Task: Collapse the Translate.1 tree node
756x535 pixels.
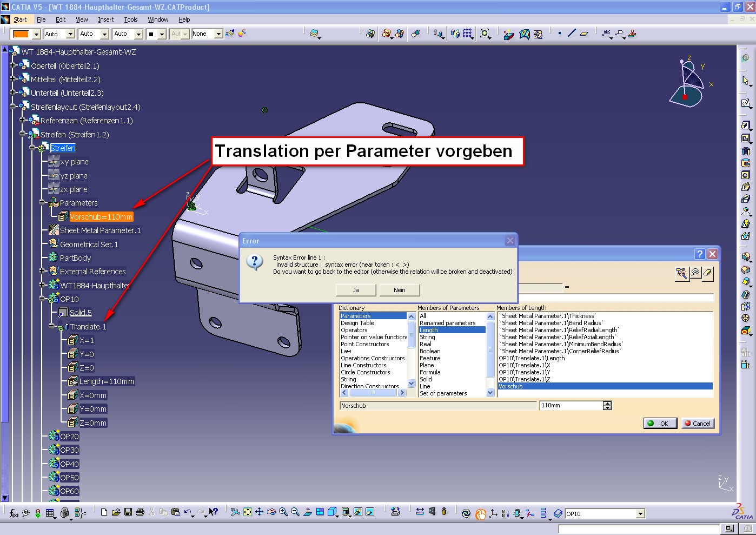Action: point(52,327)
